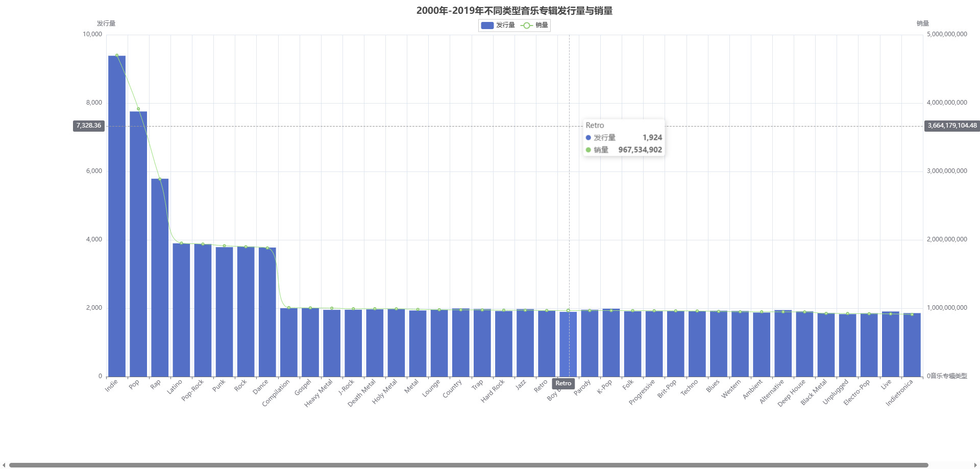The width and height of the screenshot is (980, 469).
Task: Click the Holy Metal axis label
Action: pyautogui.click(x=384, y=391)
